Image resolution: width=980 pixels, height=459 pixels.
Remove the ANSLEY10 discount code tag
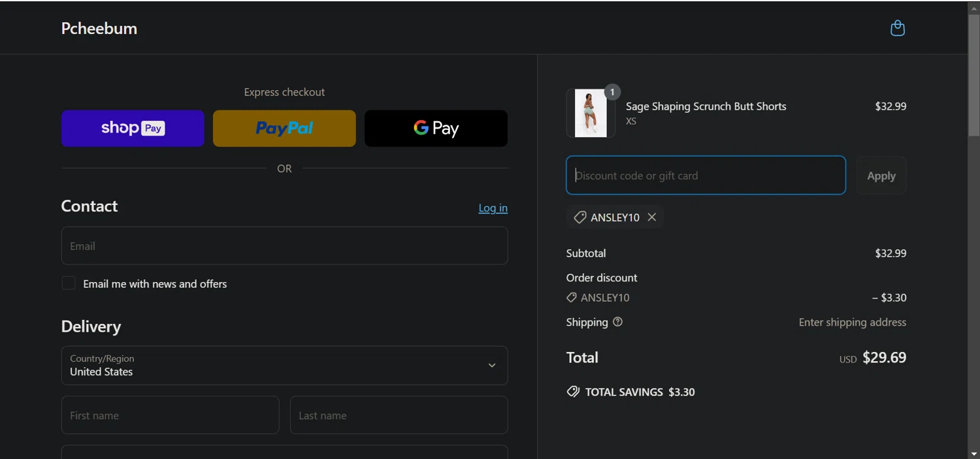coord(651,217)
